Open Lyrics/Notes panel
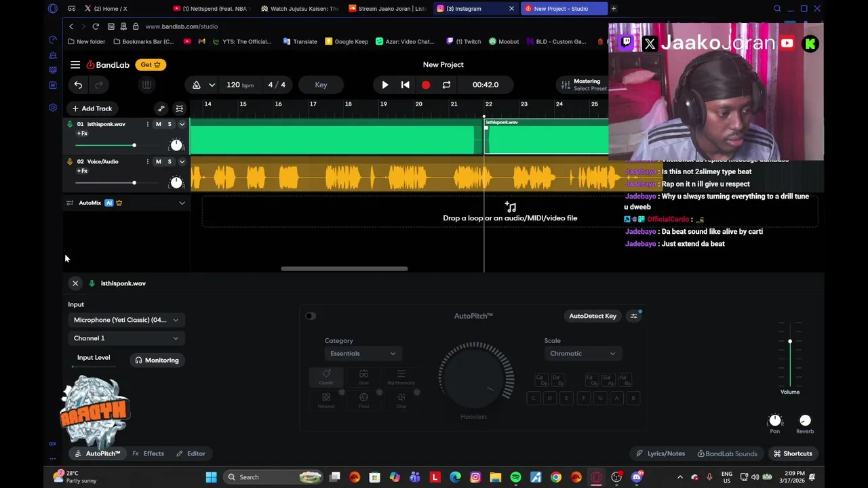 pos(660,453)
